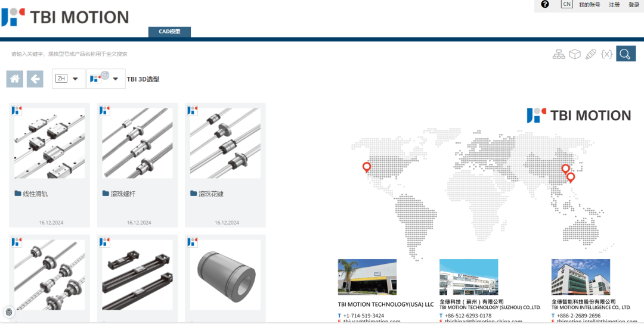
Task: Click the map pin over the USA
Action: tap(367, 167)
